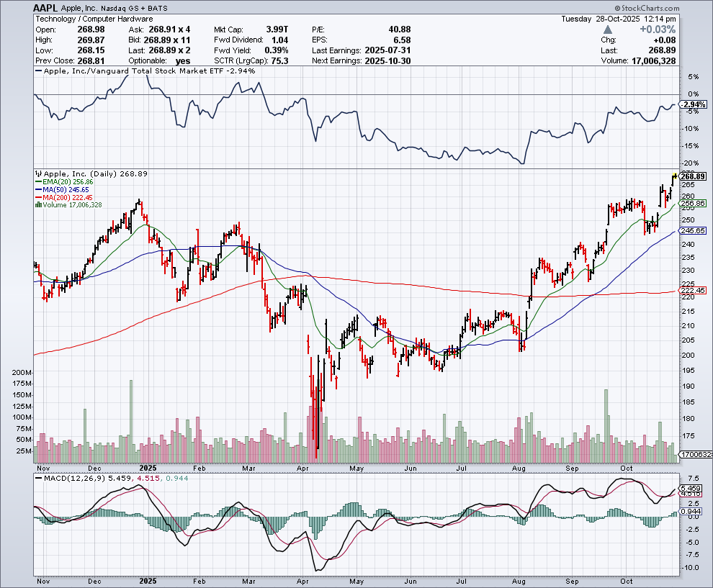713x588 pixels.
Task: Click the 268.89 last price axis tag
Action: 692,176
